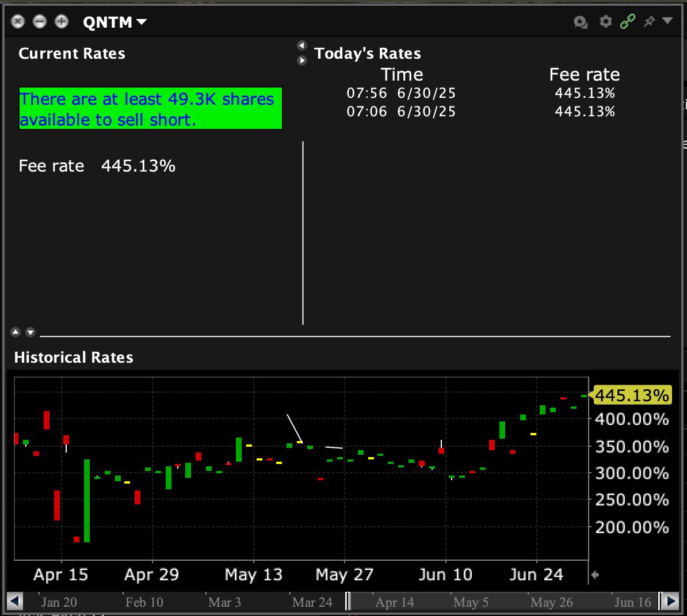687x616 pixels.
Task: Expand panel with down arrow above Historical Rates
Action: (30, 332)
